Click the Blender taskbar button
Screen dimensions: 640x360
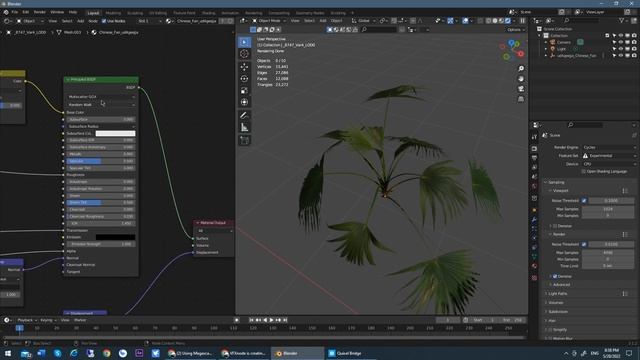coord(298,353)
